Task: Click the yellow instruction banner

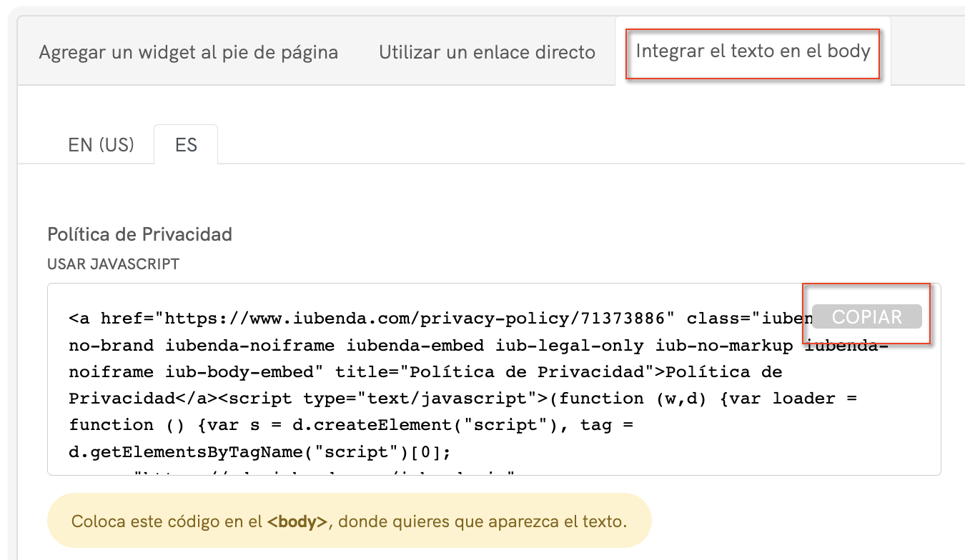Action: click(349, 521)
